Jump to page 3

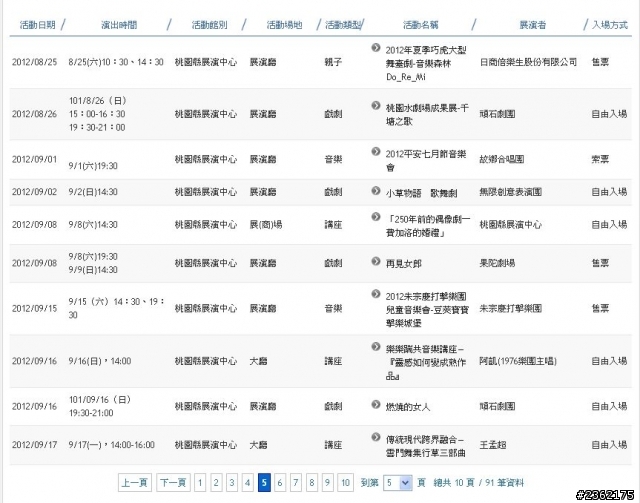tap(232, 483)
